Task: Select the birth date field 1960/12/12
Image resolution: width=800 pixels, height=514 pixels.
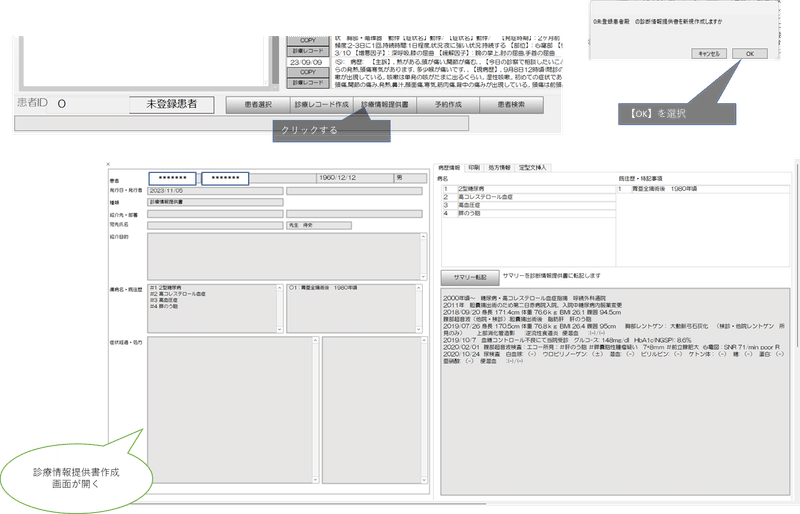Action: (x=355, y=178)
